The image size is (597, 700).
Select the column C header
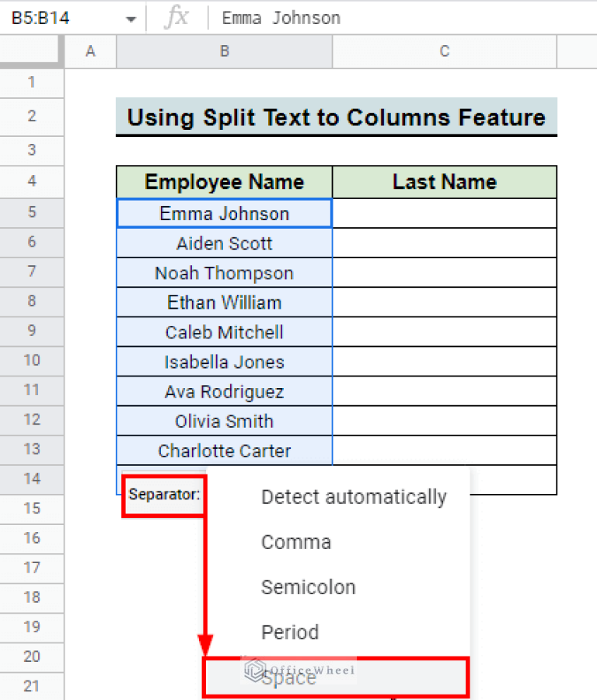point(444,51)
